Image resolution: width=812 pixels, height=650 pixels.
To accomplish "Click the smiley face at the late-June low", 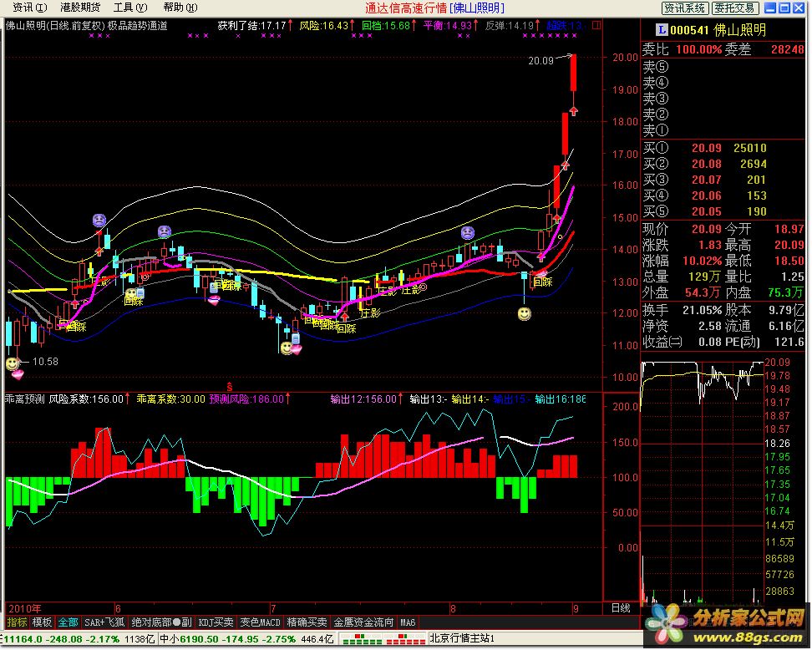I will click(x=287, y=348).
